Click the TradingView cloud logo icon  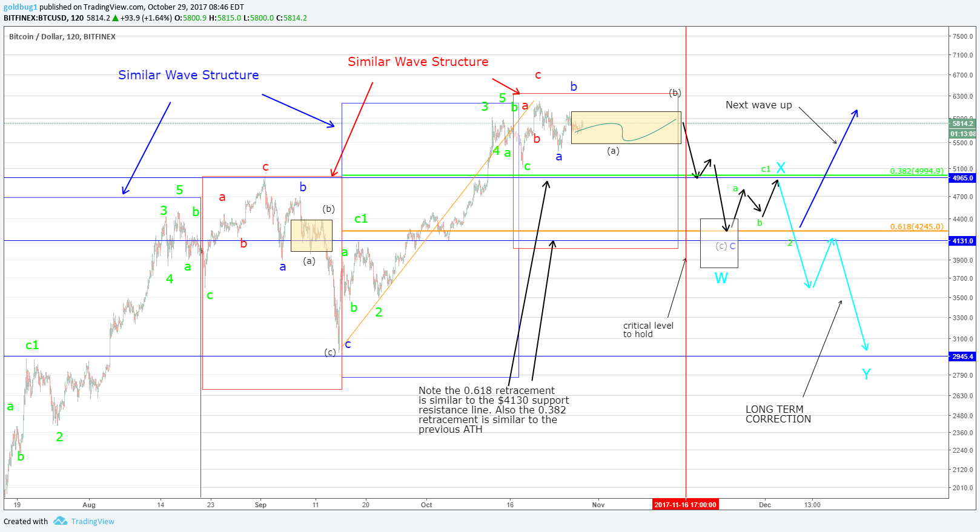[x=60, y=521]
